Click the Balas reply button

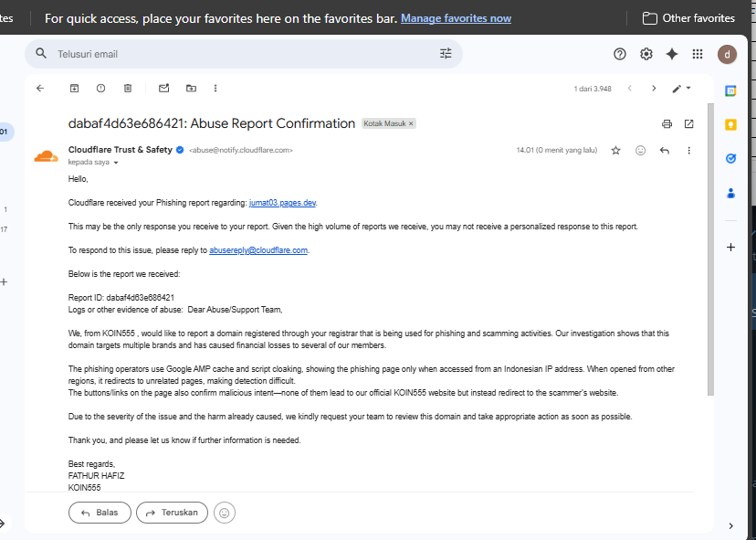pyautogui.click(x=100, y=513)
